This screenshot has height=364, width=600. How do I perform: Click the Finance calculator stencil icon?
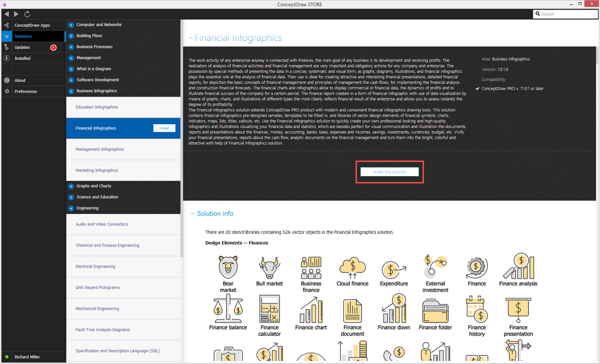pyautogui.click(x=269, y=309)
